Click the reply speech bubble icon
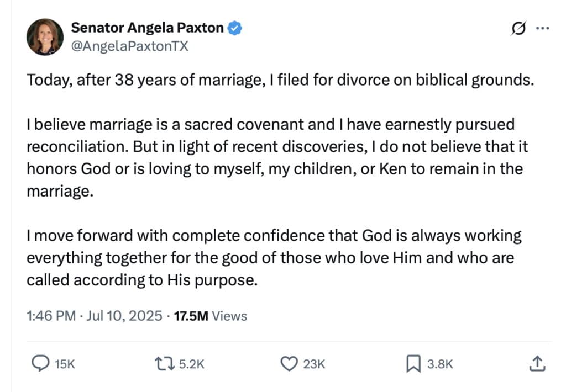Viewport: 566px width, 392px height. click(39, 364)
